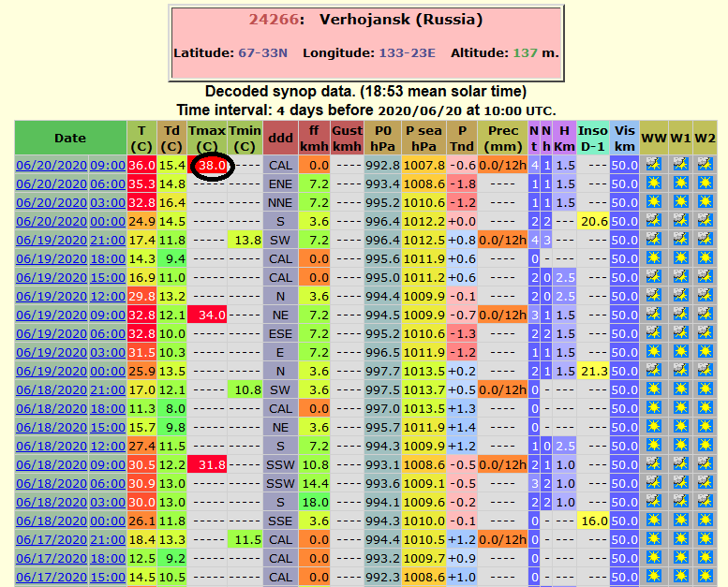
Task: Open the 06/19/2020 21:00 date link
Action: (70, 240)
